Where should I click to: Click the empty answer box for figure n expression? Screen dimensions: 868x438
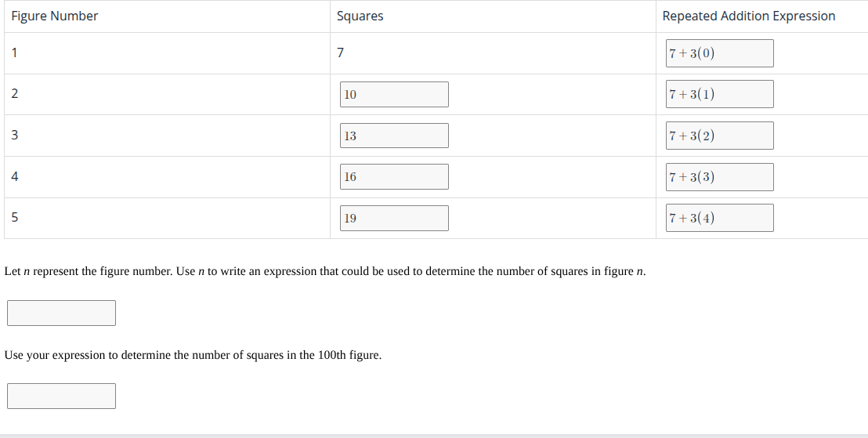pyautogui.click(x=61, y=313)
